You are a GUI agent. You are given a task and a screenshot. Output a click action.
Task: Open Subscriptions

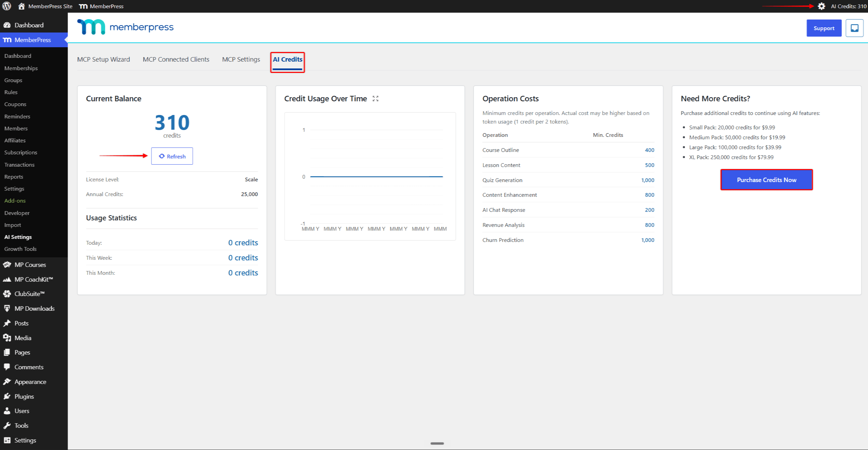click(x=21, y=152)
